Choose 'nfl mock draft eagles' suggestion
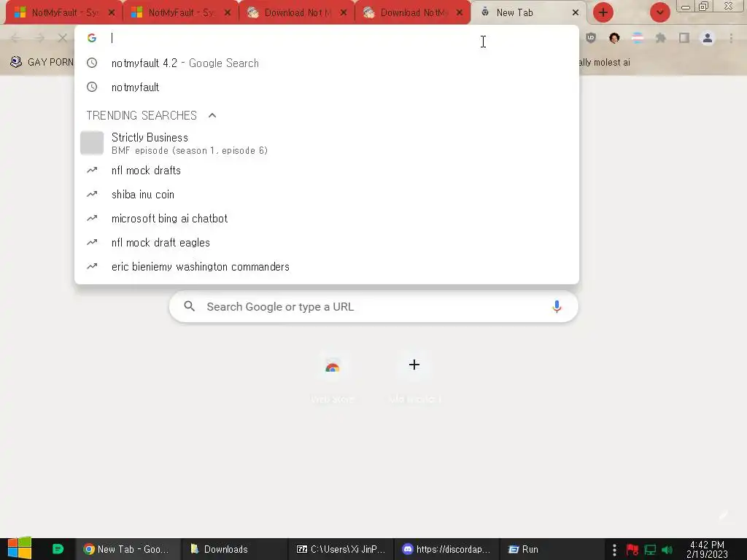The image size is (747, 560). (327, 242)
